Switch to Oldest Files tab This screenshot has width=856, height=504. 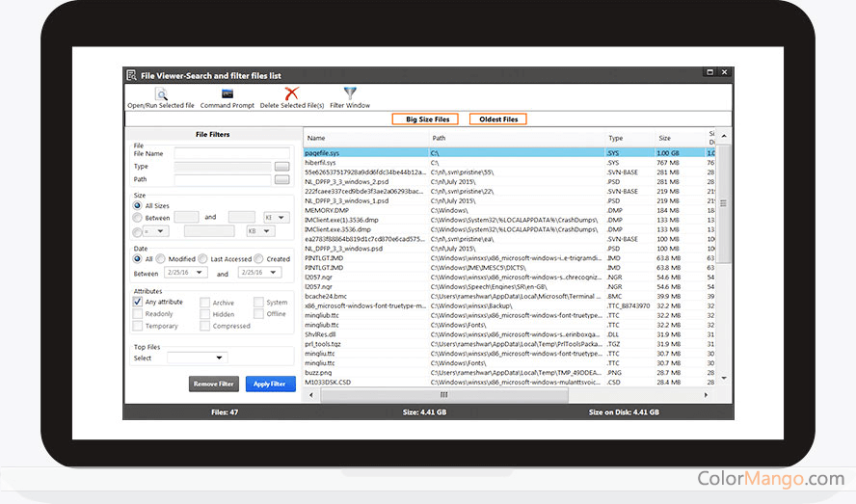(498, 119)
